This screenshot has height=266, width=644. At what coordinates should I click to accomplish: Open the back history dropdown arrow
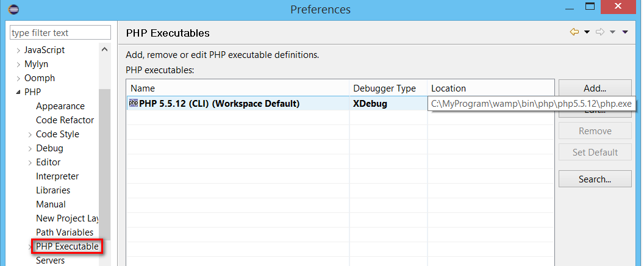coord(587,32)
